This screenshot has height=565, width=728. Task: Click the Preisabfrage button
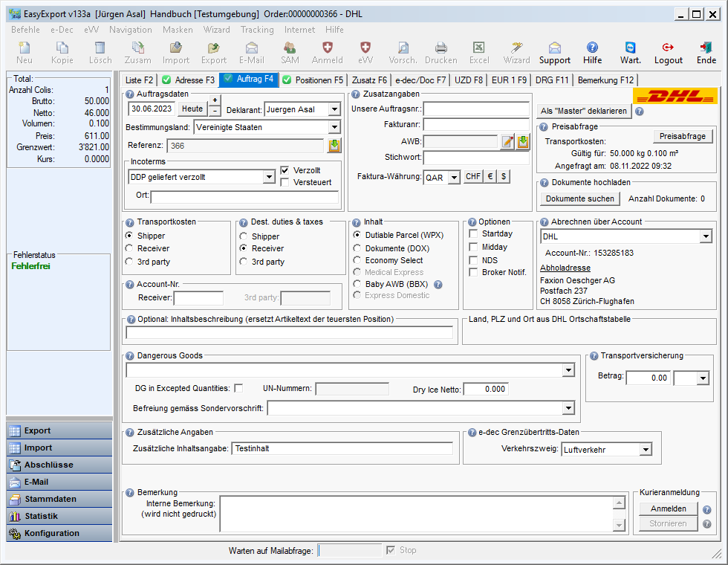click(x=683, y=136)
